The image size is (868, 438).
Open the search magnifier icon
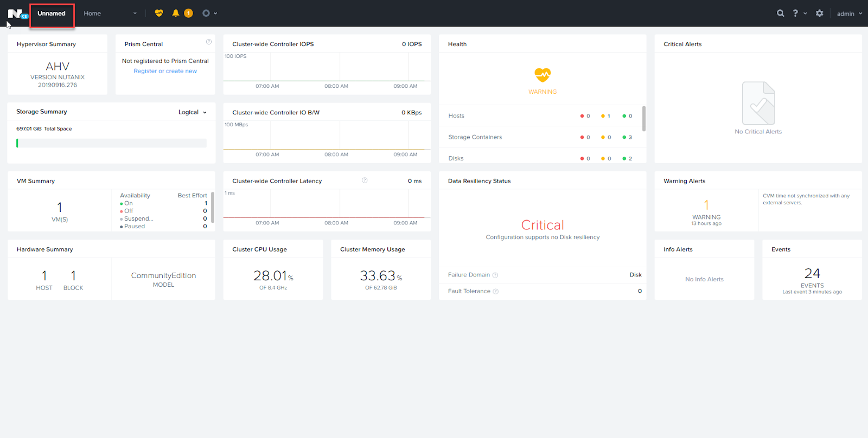coord(781,13)
